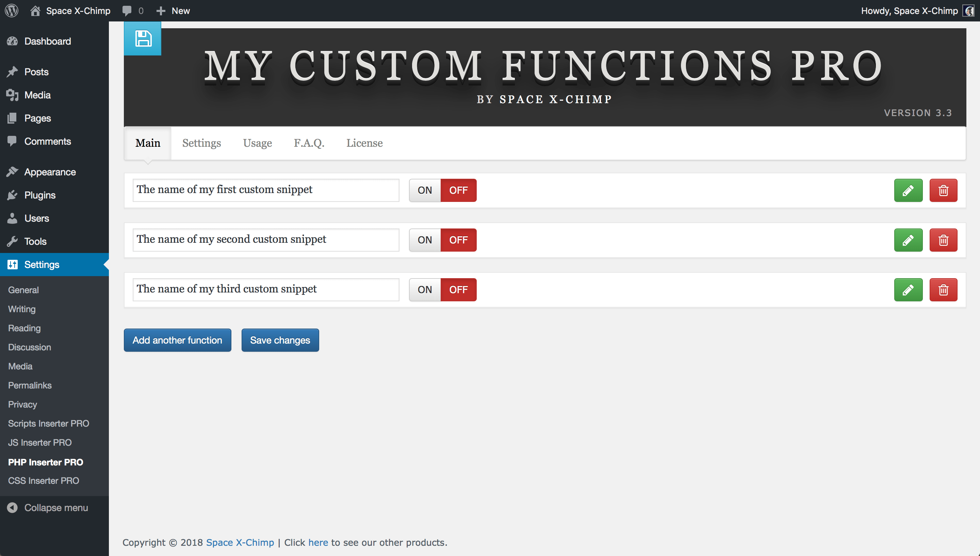This screenshot has width=980, height=556.
Task: Toggle ON the first custom snippet
Action: click(425, 190)
